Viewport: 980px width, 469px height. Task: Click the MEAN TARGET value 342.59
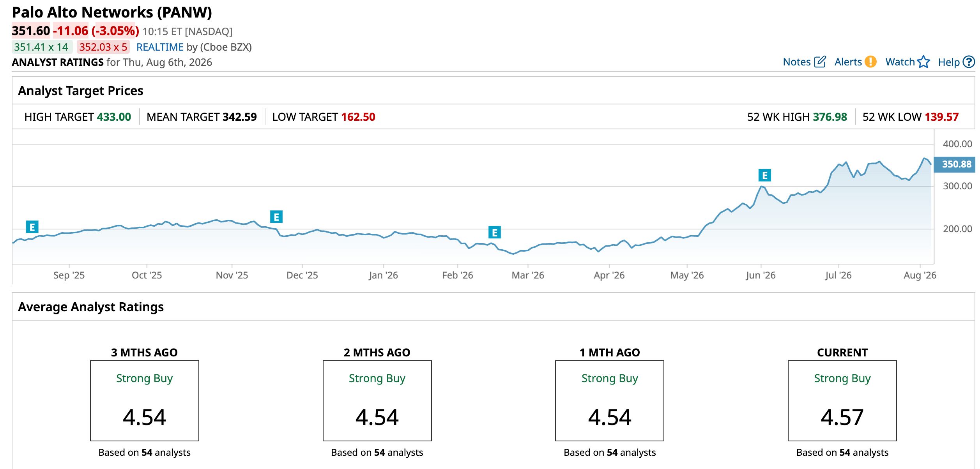(240, 117)
